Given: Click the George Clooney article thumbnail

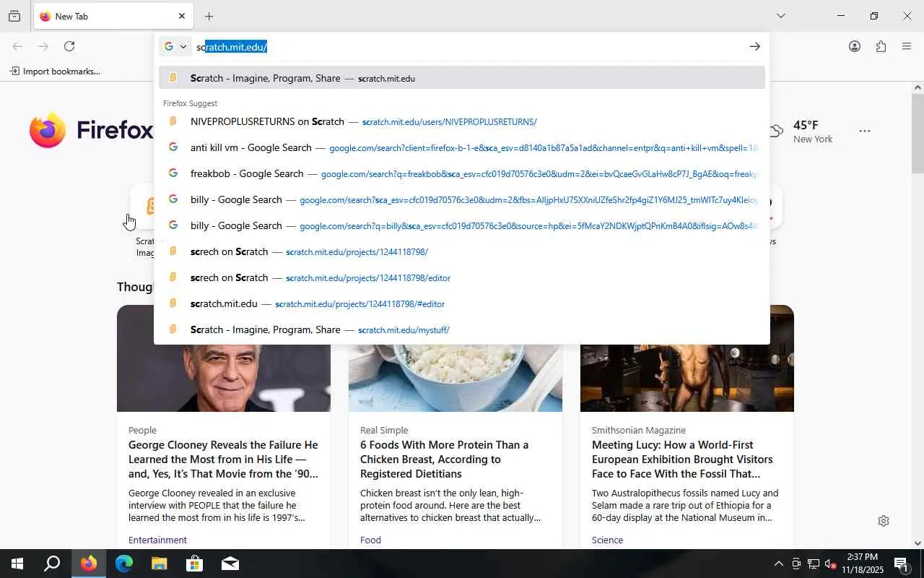Looking at the screenshot, I should pyautogui.click(x=224, y=358).
